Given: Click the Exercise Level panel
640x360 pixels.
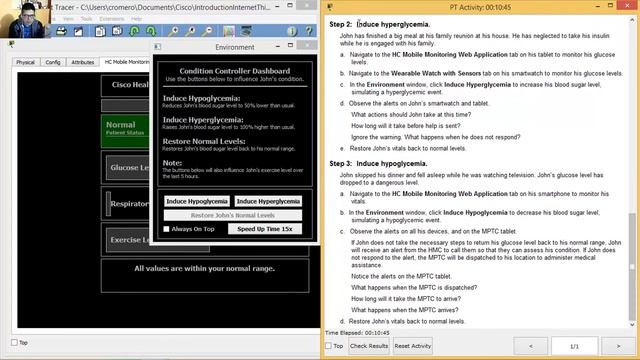Looking at the screenshot, I should pyautogui.click(x=127, y=240).
